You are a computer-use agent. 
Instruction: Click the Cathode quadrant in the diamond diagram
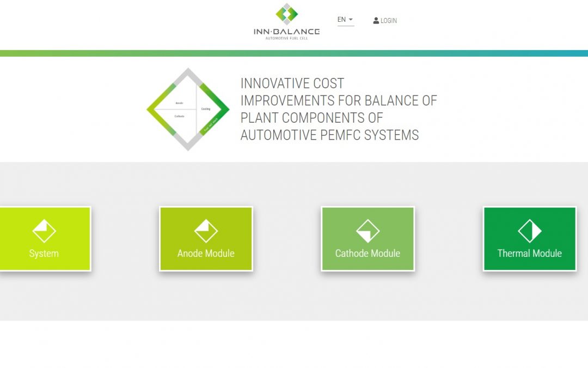[179, 117]
